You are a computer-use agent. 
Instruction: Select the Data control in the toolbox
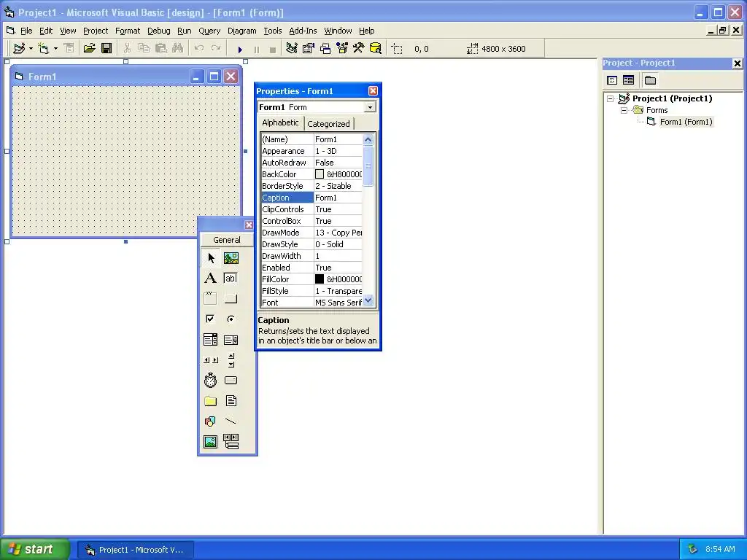pyautogui.click(x=231, y=442)
